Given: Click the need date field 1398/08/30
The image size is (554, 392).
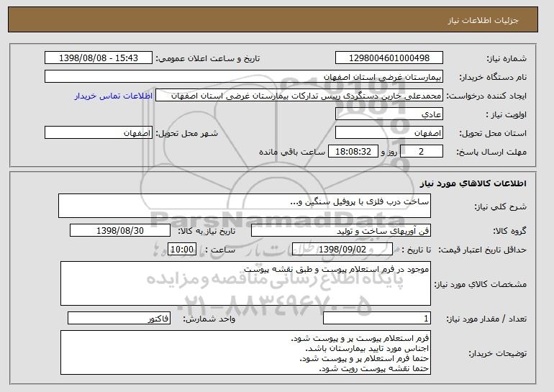Looking at the screenshot, I should tap(120, 231).
